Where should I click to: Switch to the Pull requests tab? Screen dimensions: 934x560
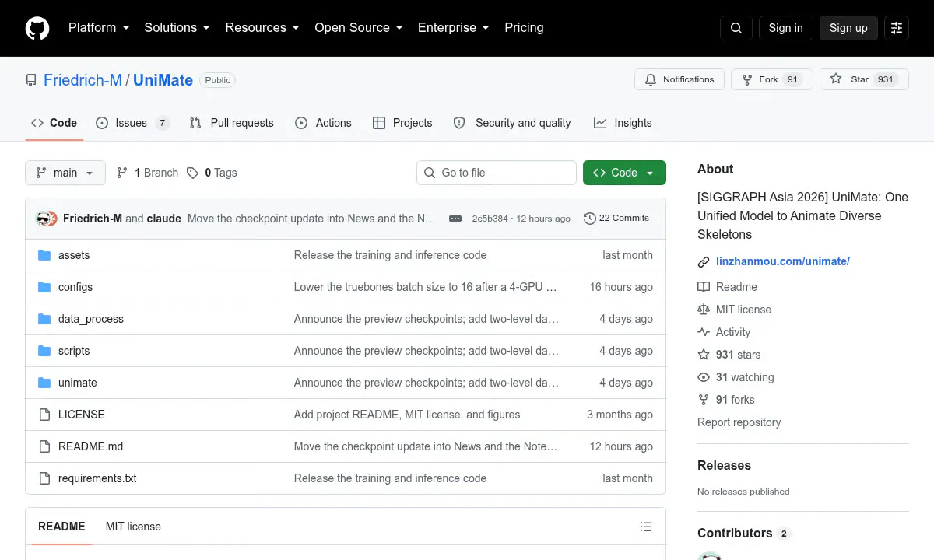232,123
